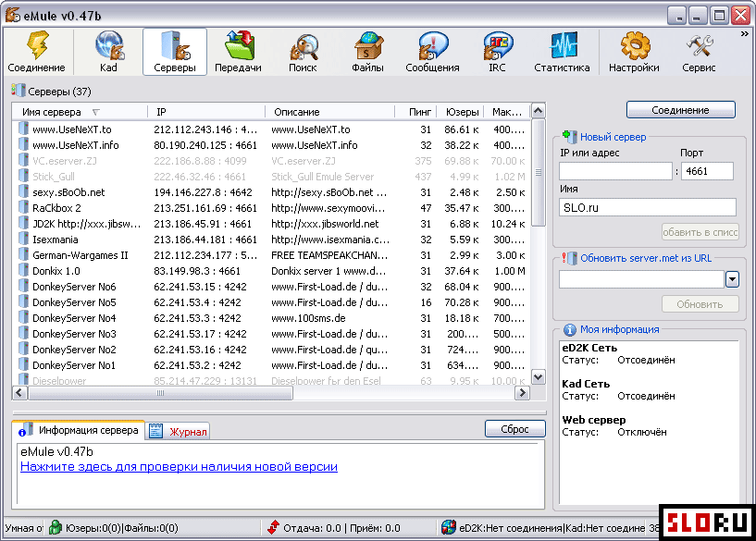Open the server.met URL dropdown arrow

coord(732,279)
